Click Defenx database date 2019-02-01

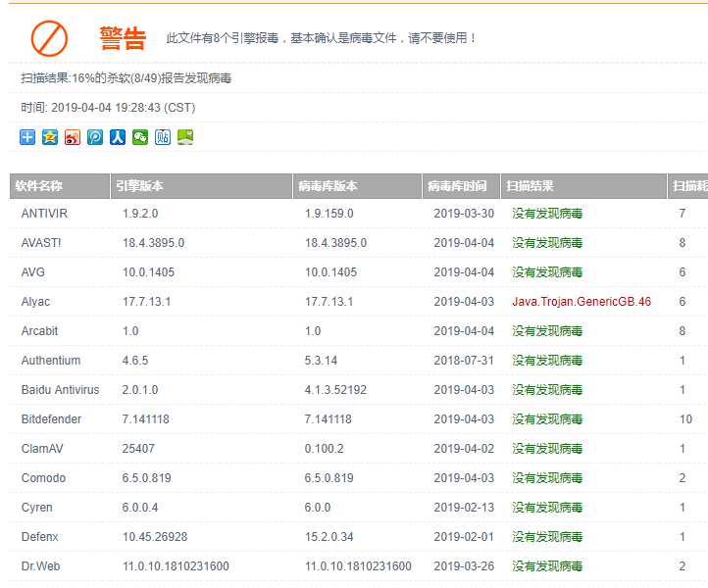[x=464, y=537]
